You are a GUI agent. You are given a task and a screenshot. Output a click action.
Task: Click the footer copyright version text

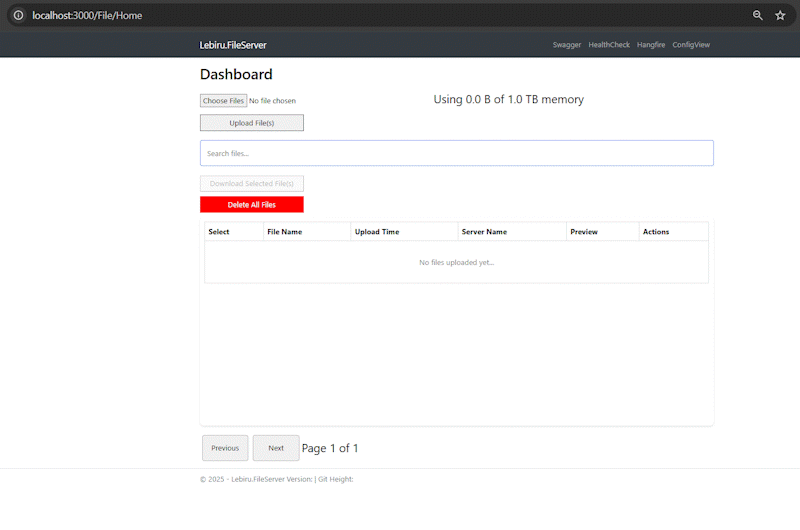[x=277, y=479]
